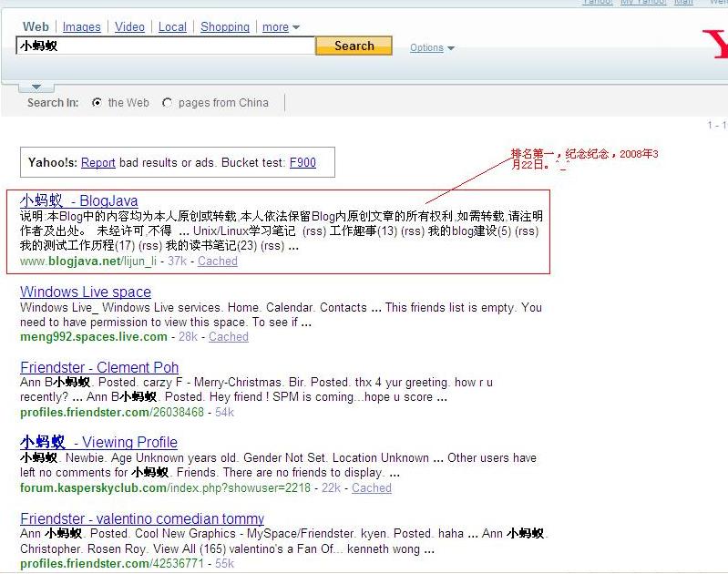Viewport: 728px width, 574px height.
Task: Switch to the Video search tab
Action: (x=129, y=27)
